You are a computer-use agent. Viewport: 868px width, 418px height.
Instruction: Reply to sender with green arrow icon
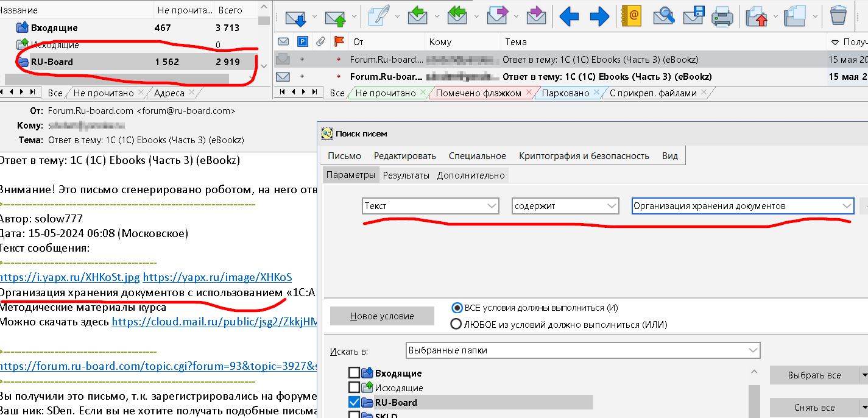pos(417,15)
